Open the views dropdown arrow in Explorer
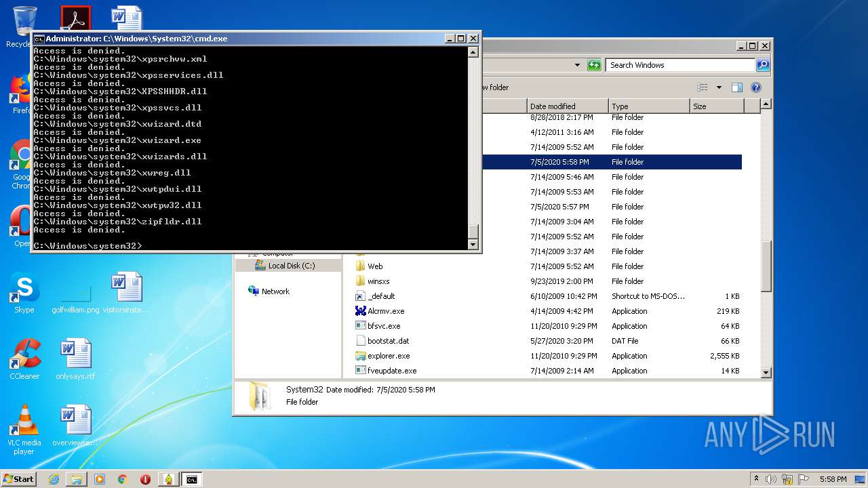This screenshot has height=488, width=868. coord(719,87)
